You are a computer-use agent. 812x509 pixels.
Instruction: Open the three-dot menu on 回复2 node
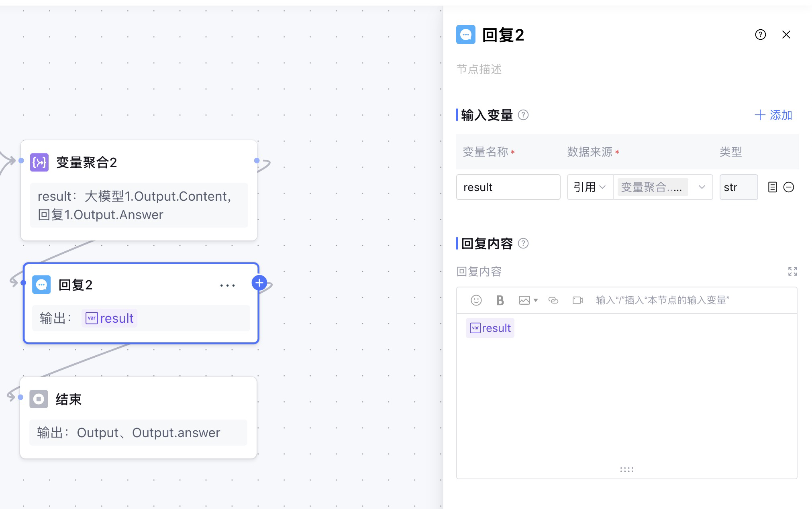coord(227,285)
